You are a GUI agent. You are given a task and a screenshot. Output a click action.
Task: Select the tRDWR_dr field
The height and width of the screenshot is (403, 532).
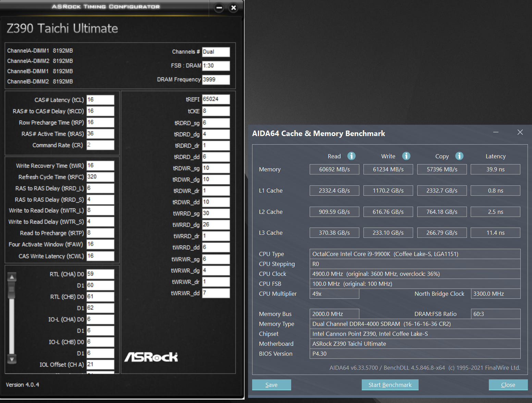click(x=216, y=191)
